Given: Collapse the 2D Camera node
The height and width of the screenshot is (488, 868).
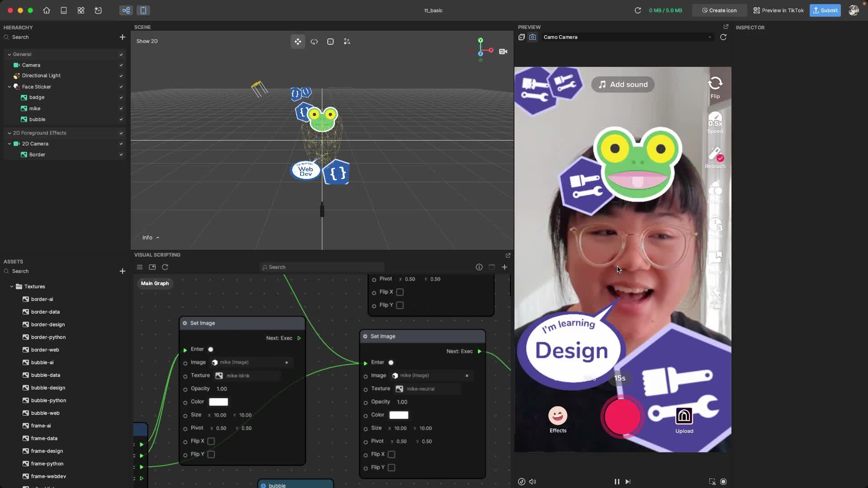Looking at the screenshot, I should 9,144.
